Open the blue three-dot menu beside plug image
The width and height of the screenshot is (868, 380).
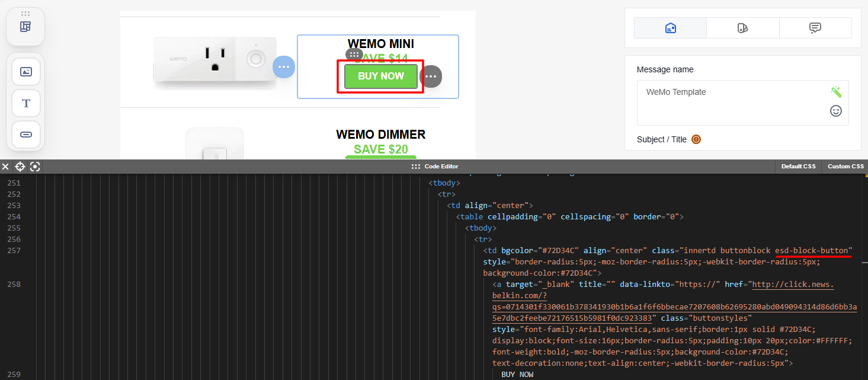[x=284, y=67]
